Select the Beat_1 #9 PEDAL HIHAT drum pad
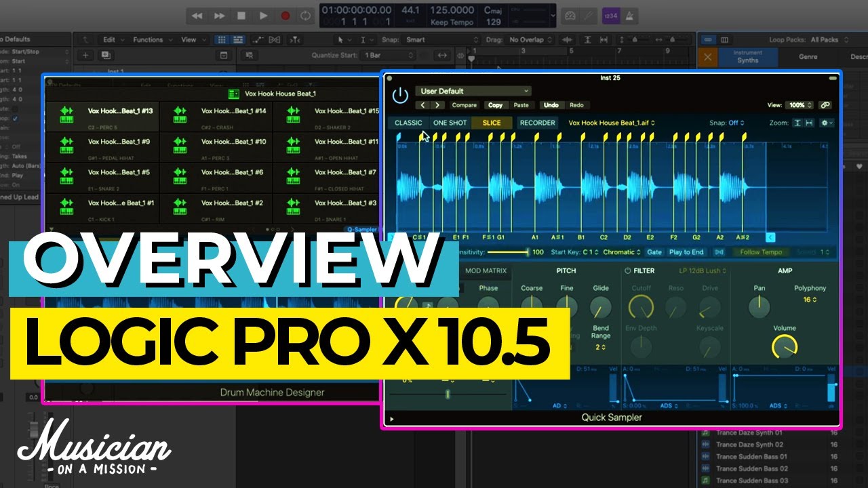This screenshot has width=868, height=488. click(103, 147)
